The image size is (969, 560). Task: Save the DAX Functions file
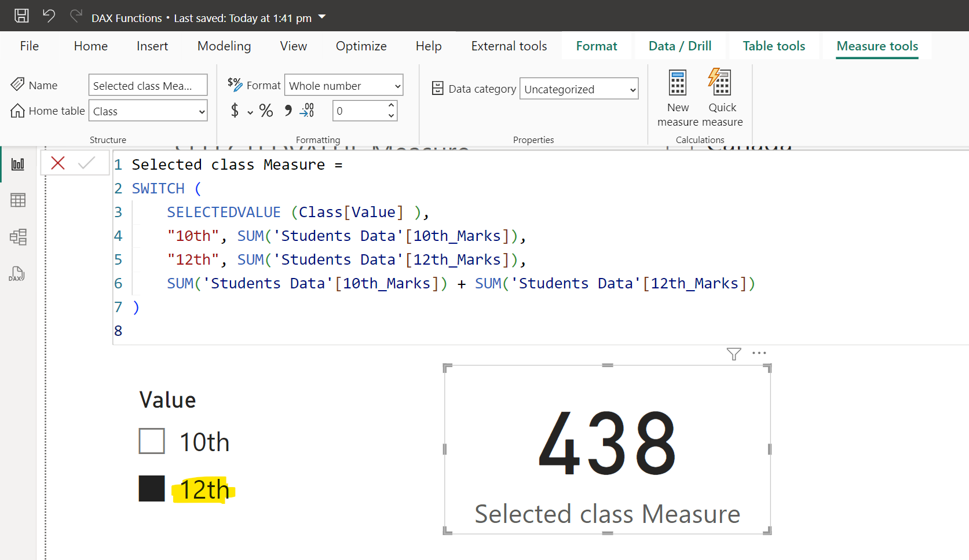(x=21, y=16)
